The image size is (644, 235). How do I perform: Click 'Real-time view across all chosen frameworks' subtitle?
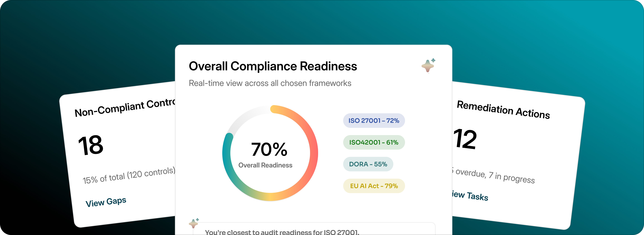point(270,83)
